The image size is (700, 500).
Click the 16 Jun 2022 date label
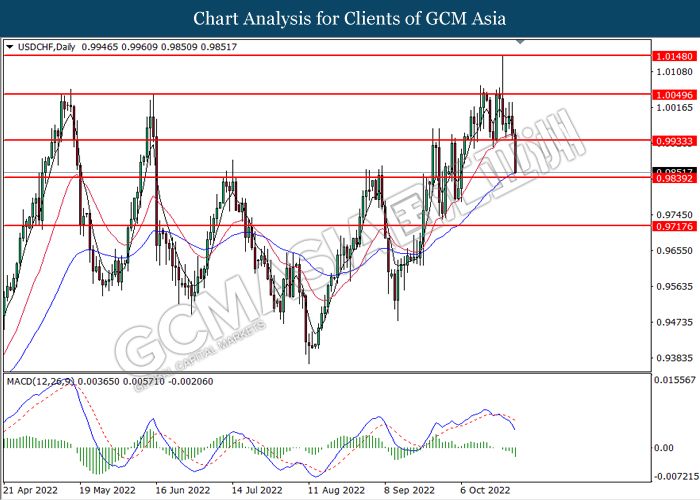[183, 490]
